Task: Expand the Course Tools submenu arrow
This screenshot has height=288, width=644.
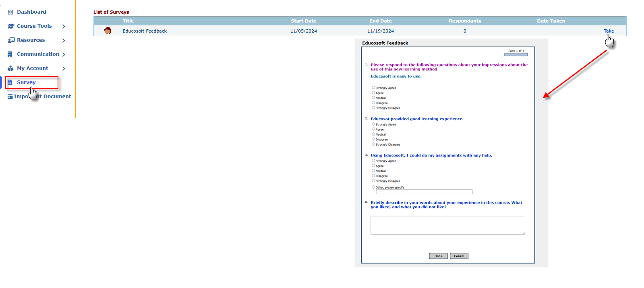Action: point(64,26)
